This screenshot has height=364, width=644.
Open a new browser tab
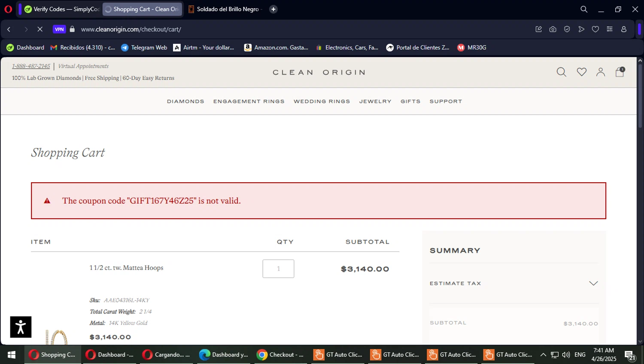tap(273, 9)
